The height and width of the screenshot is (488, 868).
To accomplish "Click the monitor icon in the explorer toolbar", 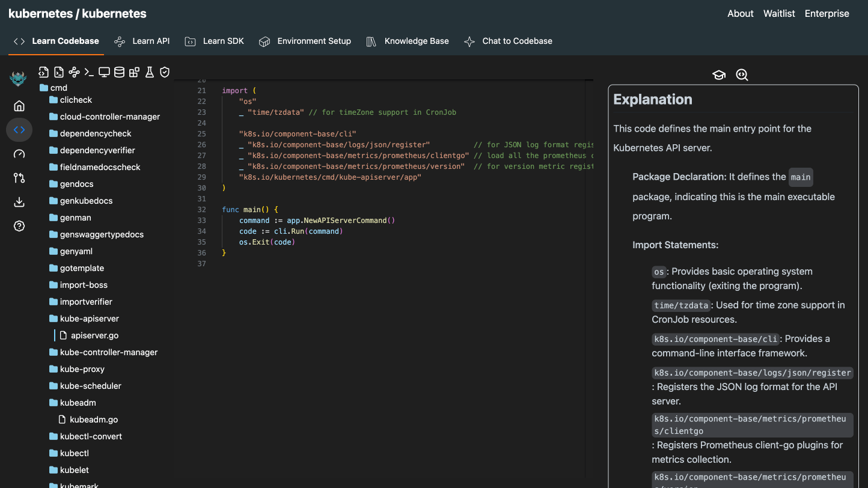I will tap(104, 72).
